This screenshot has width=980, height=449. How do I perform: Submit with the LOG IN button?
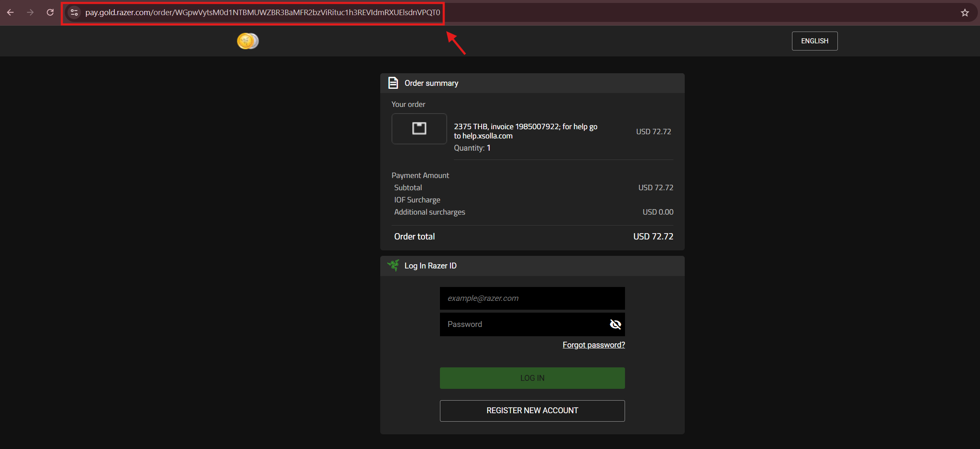click(532, 378)
